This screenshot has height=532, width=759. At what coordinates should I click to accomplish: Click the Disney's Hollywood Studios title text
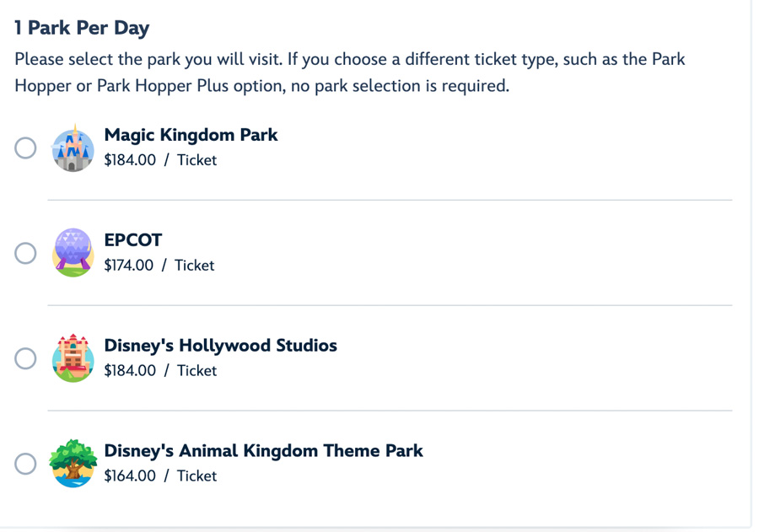(x=220, y=346)
